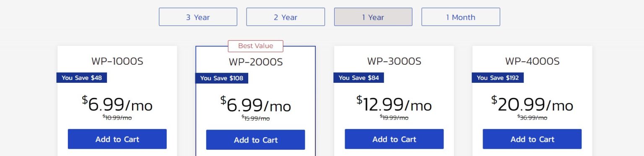
Task: Click the You Save $192 label
Action: tap(498, 78)
